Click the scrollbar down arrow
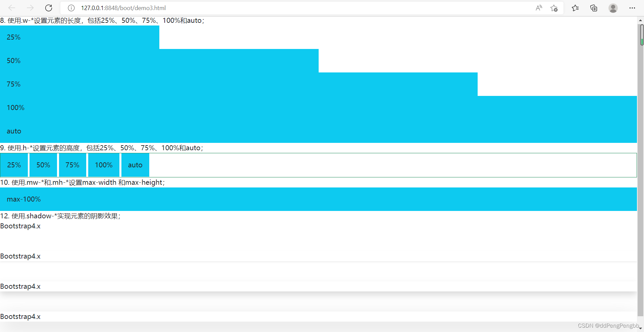This screenshot has height=332, width=644. tap(641, 328)
